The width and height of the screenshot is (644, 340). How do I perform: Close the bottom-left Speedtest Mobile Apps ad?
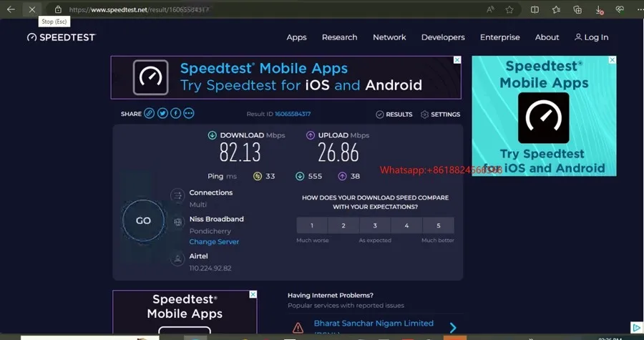(253, 294)
